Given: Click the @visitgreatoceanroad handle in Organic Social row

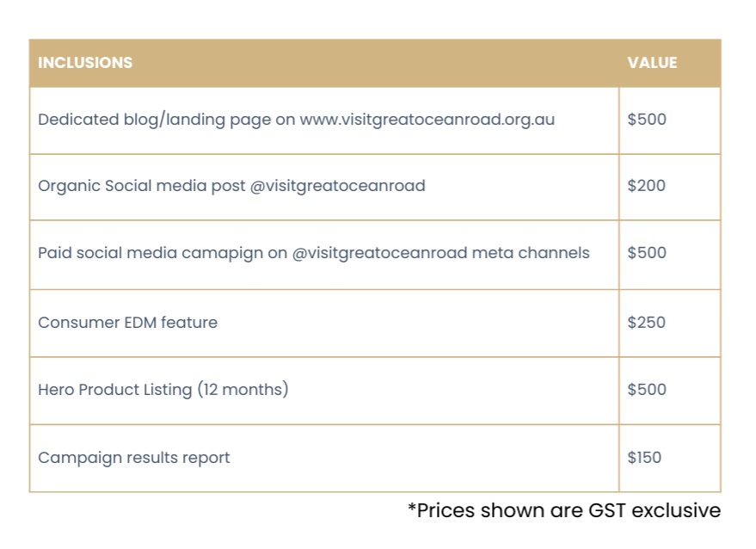Looking at the screenshot, I should coord(337,186).
